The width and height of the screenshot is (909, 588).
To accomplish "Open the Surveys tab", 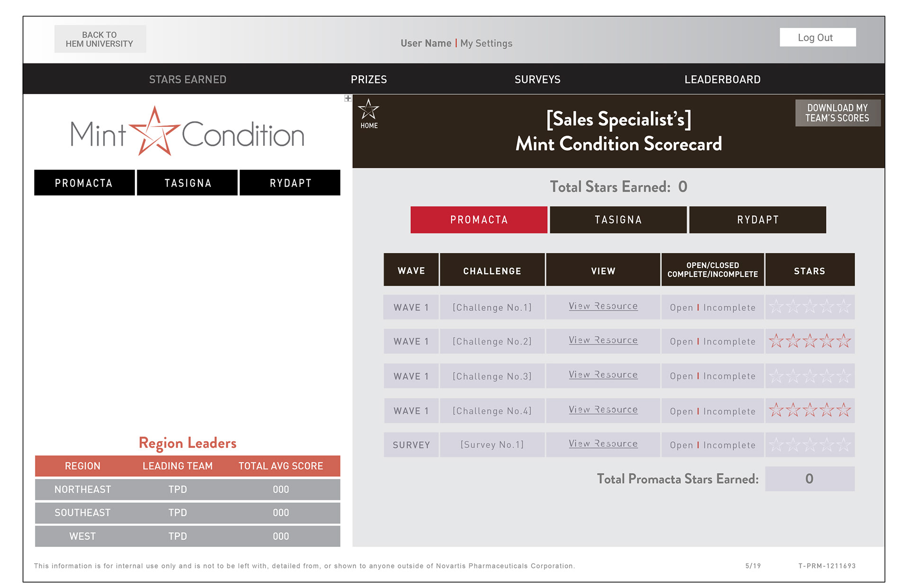I will tap(537, 79).
